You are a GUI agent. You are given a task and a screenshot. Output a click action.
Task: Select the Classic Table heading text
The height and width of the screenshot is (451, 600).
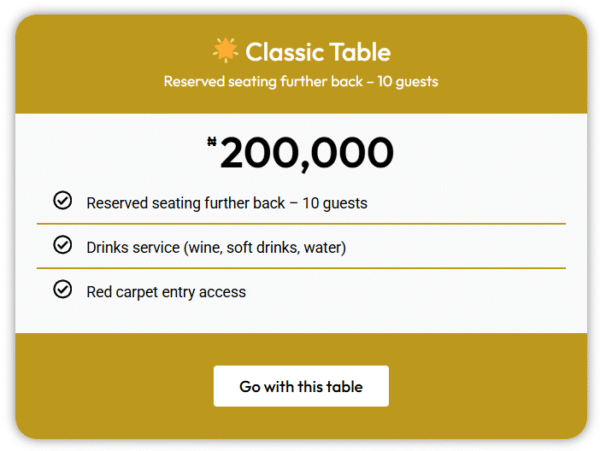tap(318, 52)
